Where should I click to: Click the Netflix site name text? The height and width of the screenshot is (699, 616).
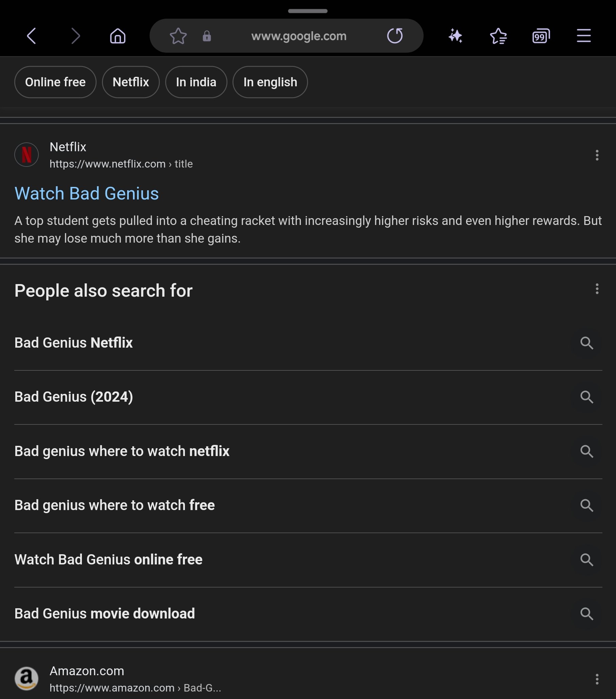[x=68, y=147]
